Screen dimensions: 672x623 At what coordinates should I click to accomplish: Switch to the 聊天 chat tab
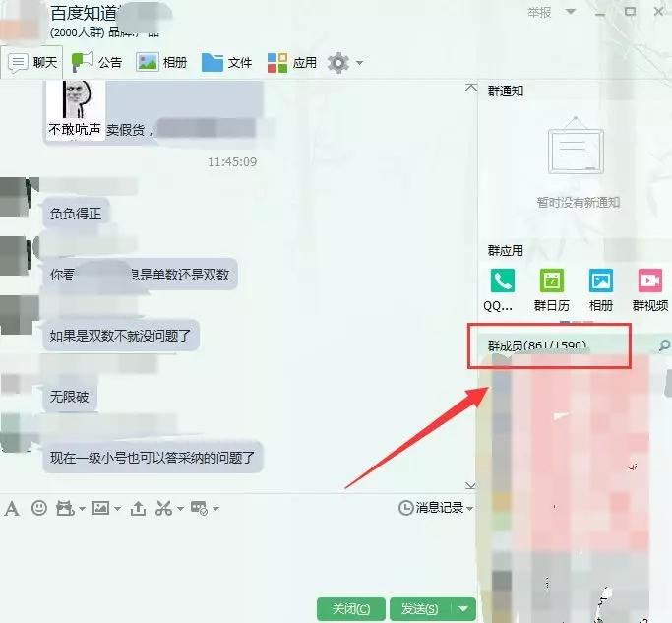pyautogui.click(x=32, y=63)
